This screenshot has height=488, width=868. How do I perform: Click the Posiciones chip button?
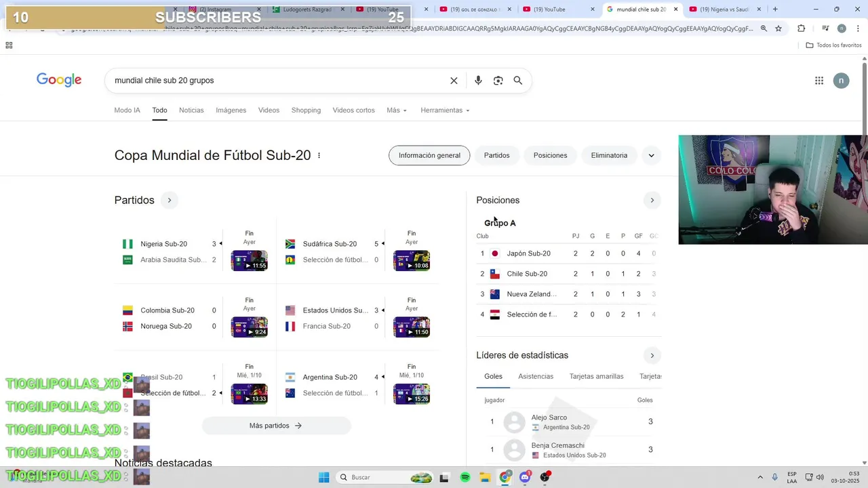coord(550,155)
